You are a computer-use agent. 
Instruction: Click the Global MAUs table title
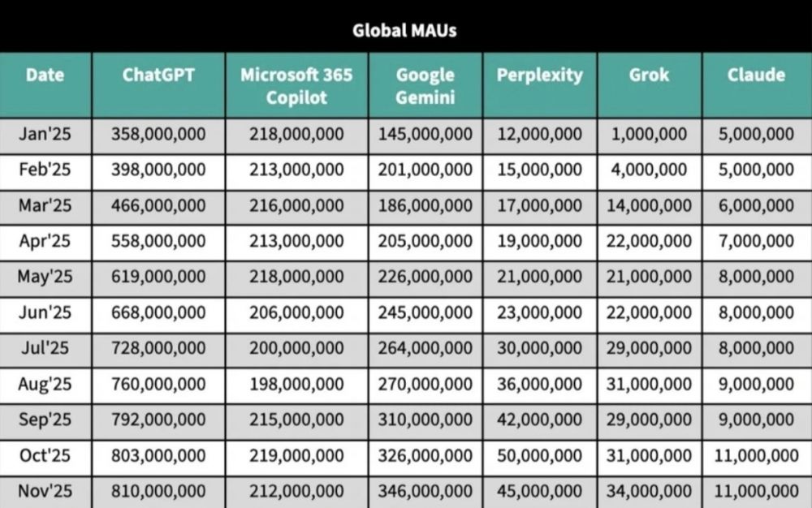click(x=404, y=32)
